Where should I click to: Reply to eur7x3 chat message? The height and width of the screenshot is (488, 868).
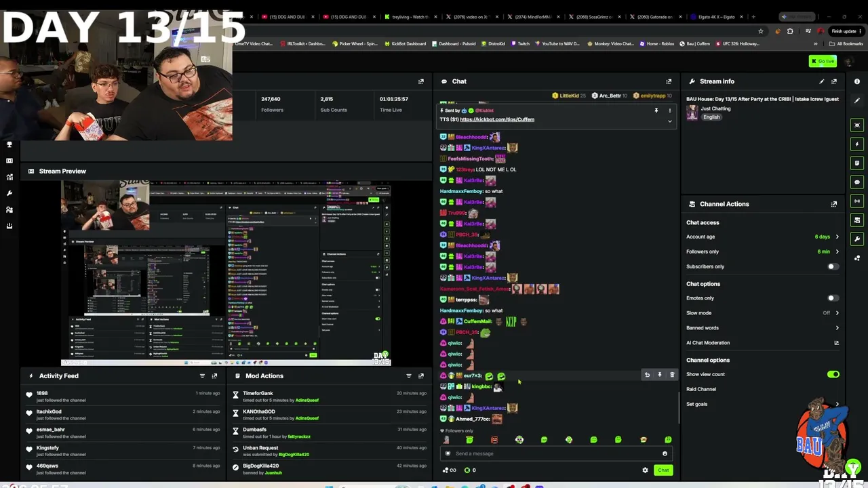[647, 375]
